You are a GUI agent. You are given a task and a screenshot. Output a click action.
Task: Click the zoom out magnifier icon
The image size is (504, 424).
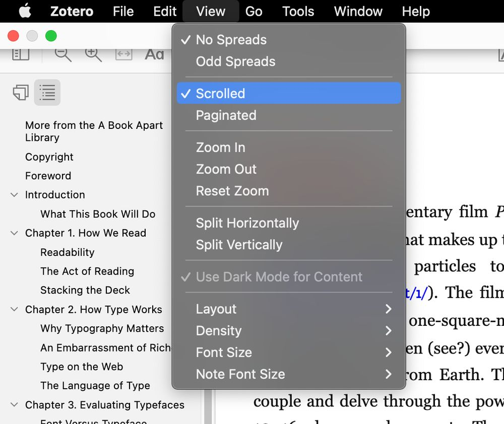tap(63, 54)
